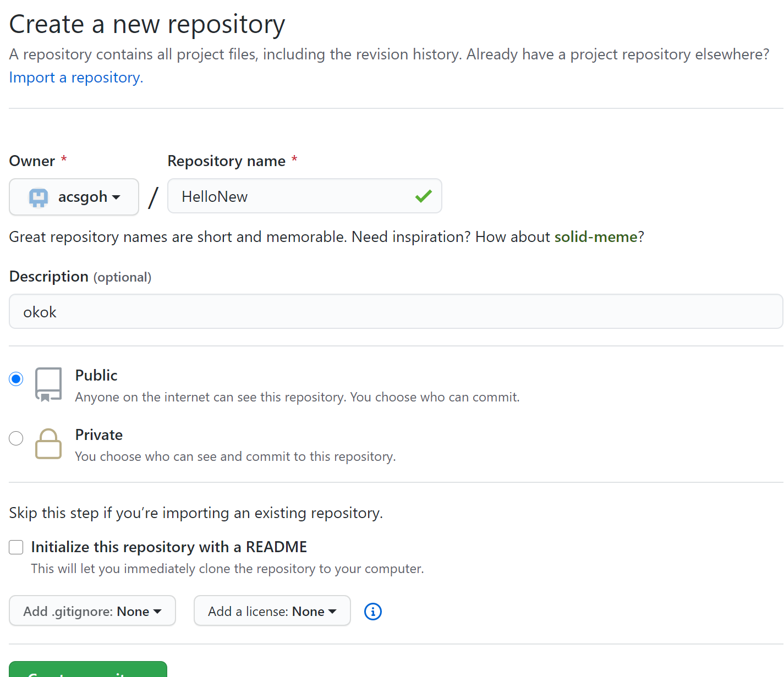This screenshot has width=784, height=677.
Task: Open the Add a license dropdown
Action: tap(272, 610)
